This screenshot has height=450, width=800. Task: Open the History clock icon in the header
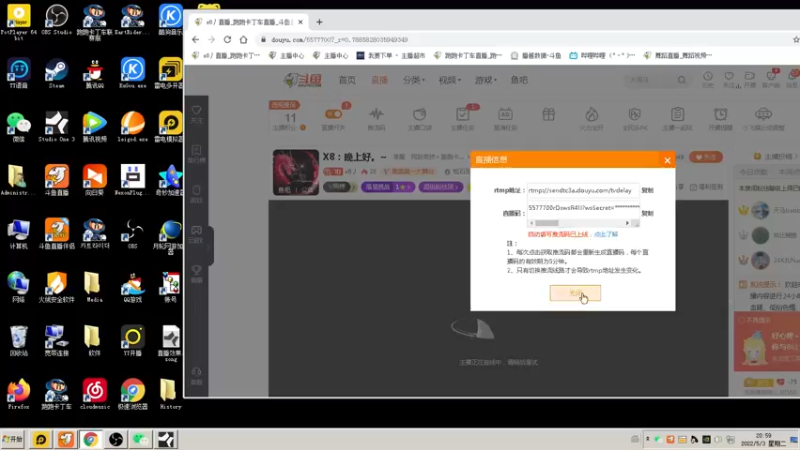click(x=708, y=79)
